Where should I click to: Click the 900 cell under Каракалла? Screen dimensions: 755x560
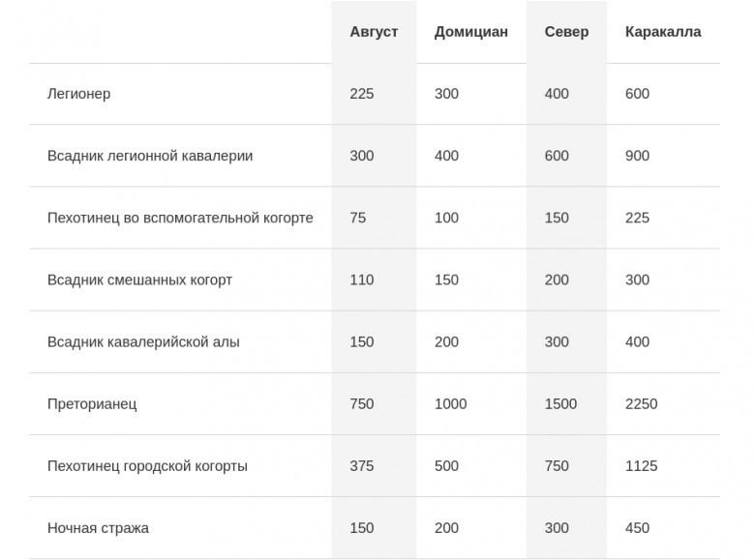(637, 156)
